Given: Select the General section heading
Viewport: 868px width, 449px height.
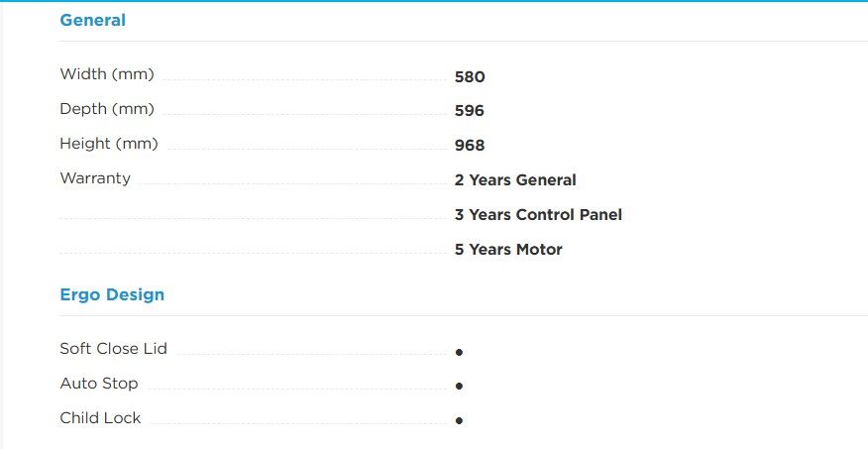Looking at the screenshot, I should 92,20.
